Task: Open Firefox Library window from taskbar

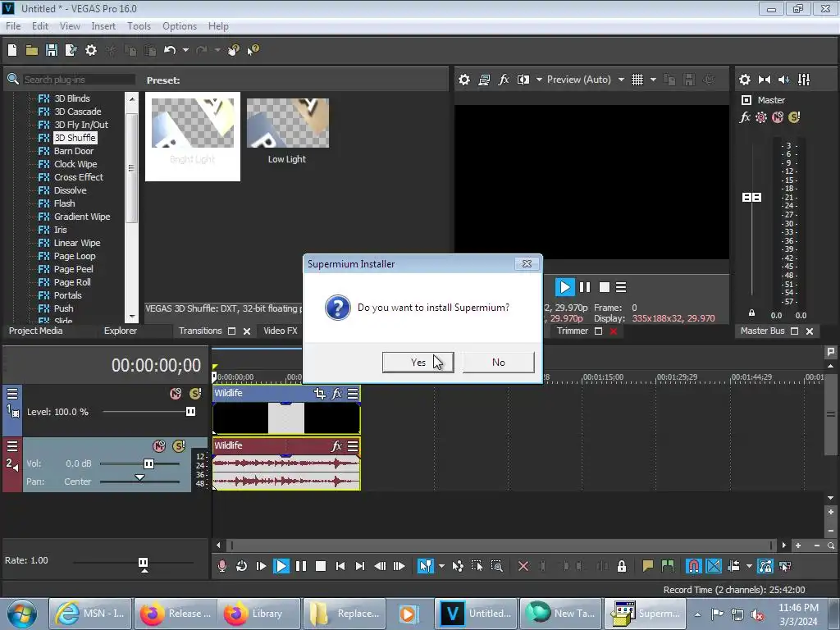Action: (258, 614)
